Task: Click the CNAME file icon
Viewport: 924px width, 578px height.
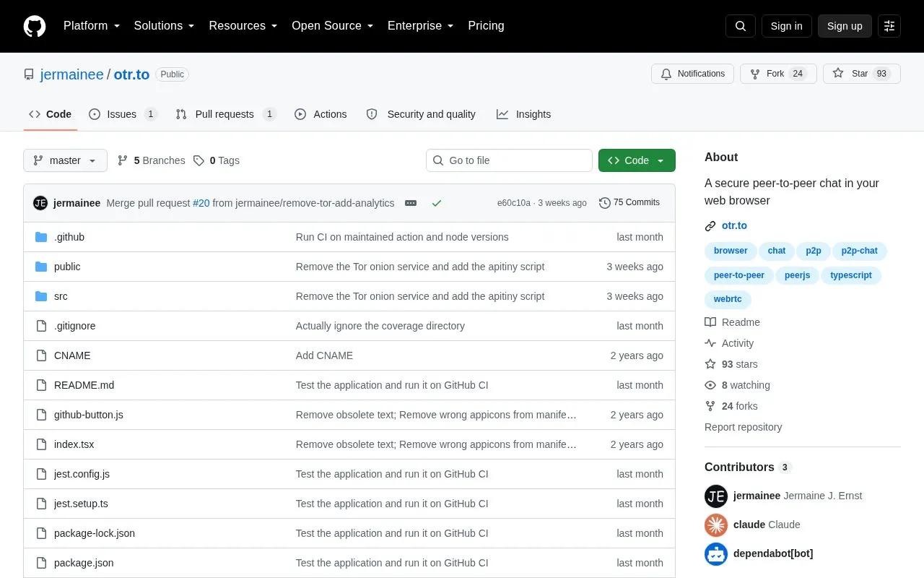Action: click(41, 355)
